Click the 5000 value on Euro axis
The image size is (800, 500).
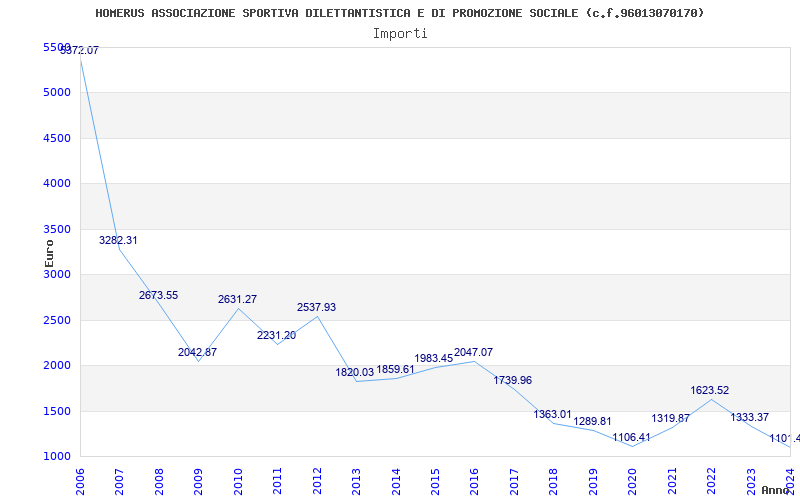57,92
